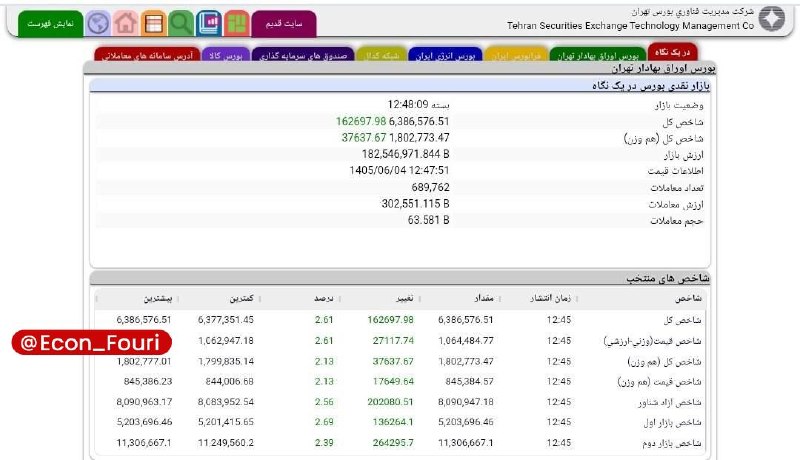Open the orange table view icon
This screenshot has width=800, height=460.
pos(154,23)
